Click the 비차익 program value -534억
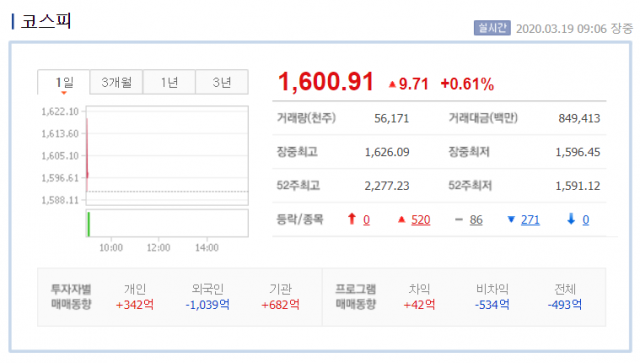The width and height of the screenshot is (640, 363). tap(492, 305)
